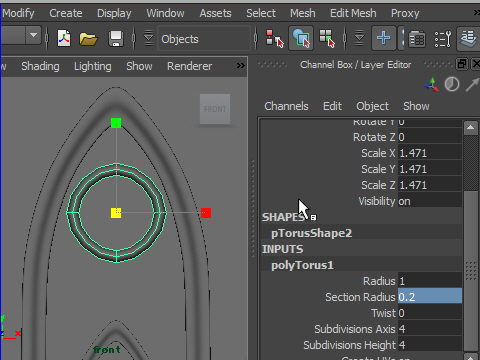
Task: Save scene using floppy disk icon
Action: [116, 39]
